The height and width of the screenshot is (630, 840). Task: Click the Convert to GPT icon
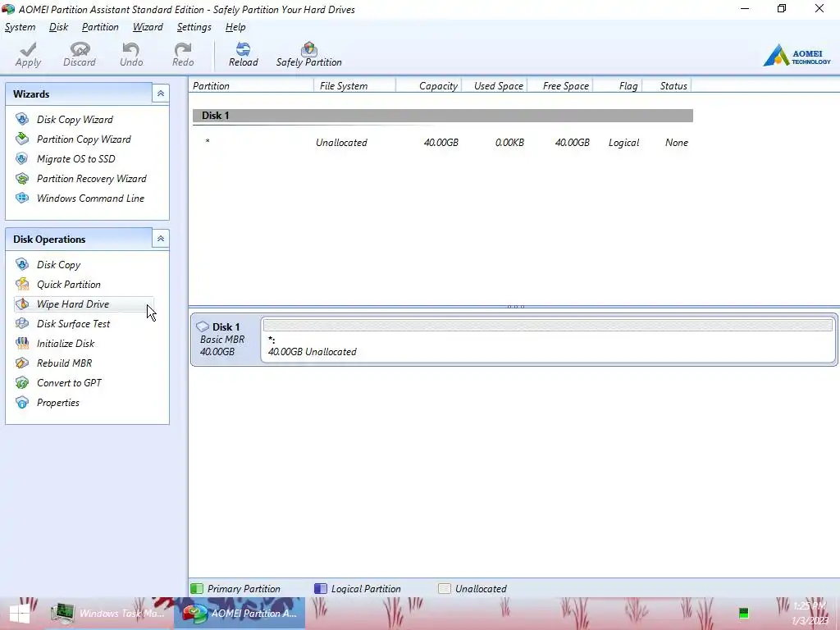coord(22,383)
